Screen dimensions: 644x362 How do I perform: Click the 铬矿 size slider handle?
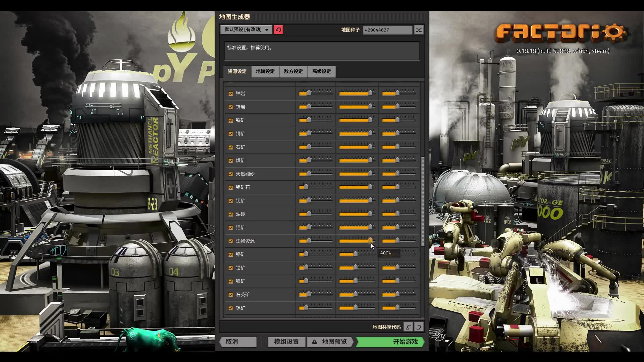click(x=355, y=254)
